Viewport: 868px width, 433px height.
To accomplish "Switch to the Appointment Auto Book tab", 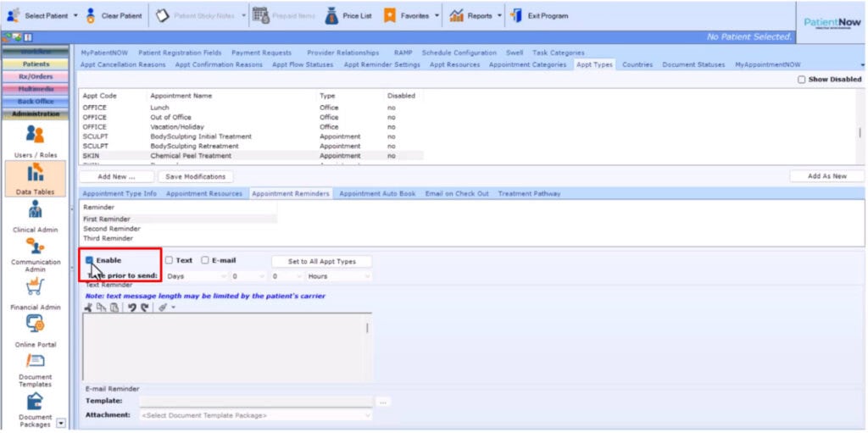I will (x=377, y=194).
